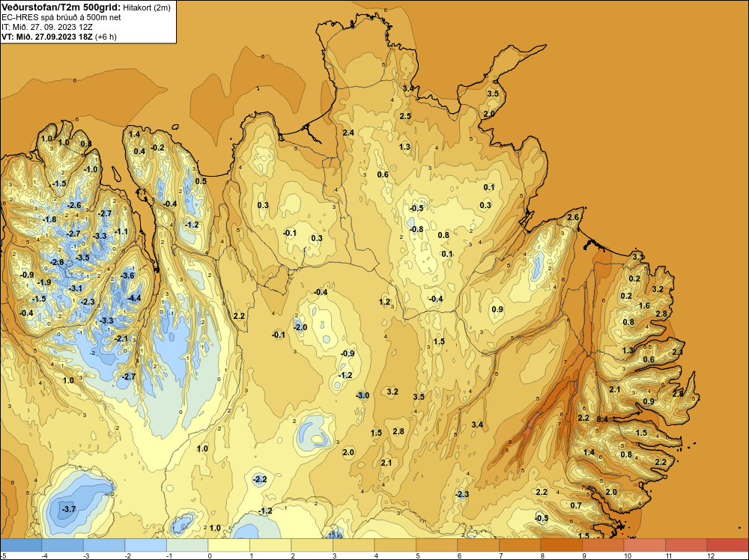Click the temperature value "-2.1"

click(121, 338)
